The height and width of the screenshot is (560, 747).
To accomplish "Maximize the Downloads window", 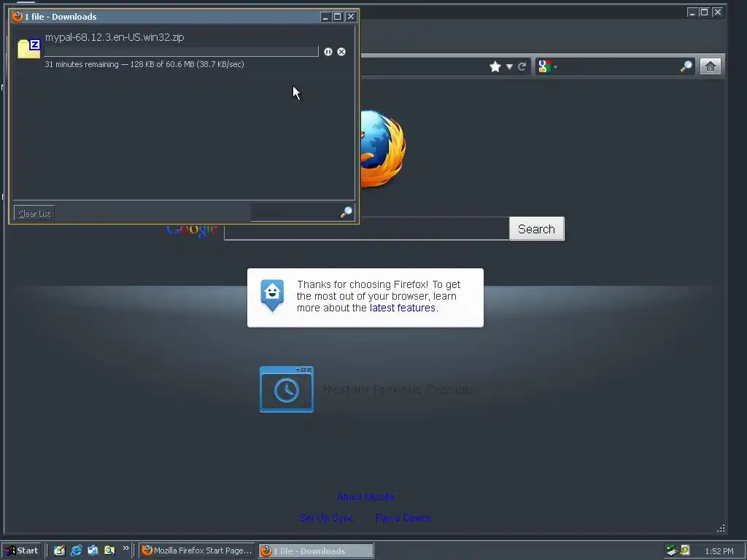I will click(x=337, y=17).
